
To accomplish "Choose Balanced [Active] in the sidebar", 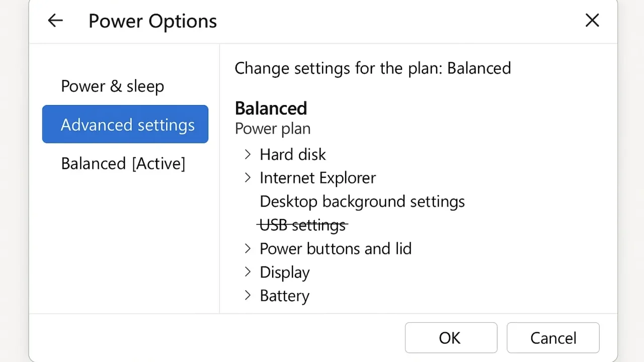I will [123, 163].
